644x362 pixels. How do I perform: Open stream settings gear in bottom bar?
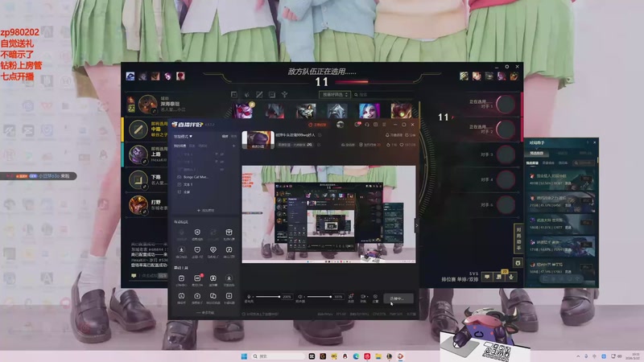(x=375, y=296)
